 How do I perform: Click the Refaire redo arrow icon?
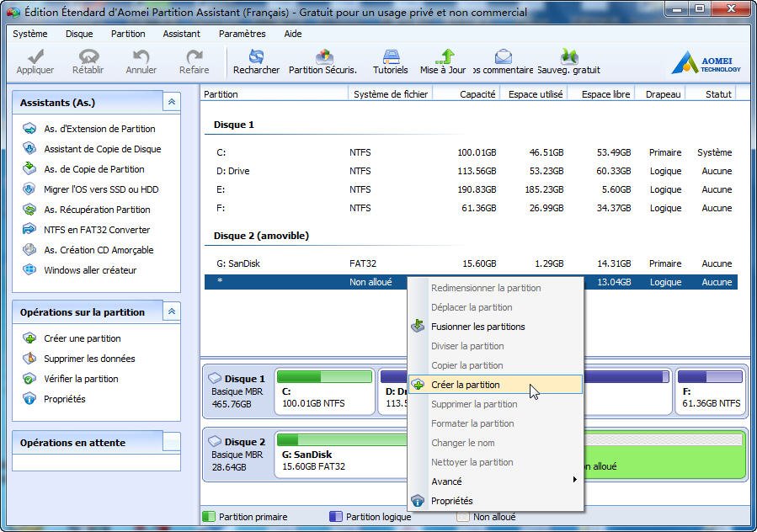[194, 56]
